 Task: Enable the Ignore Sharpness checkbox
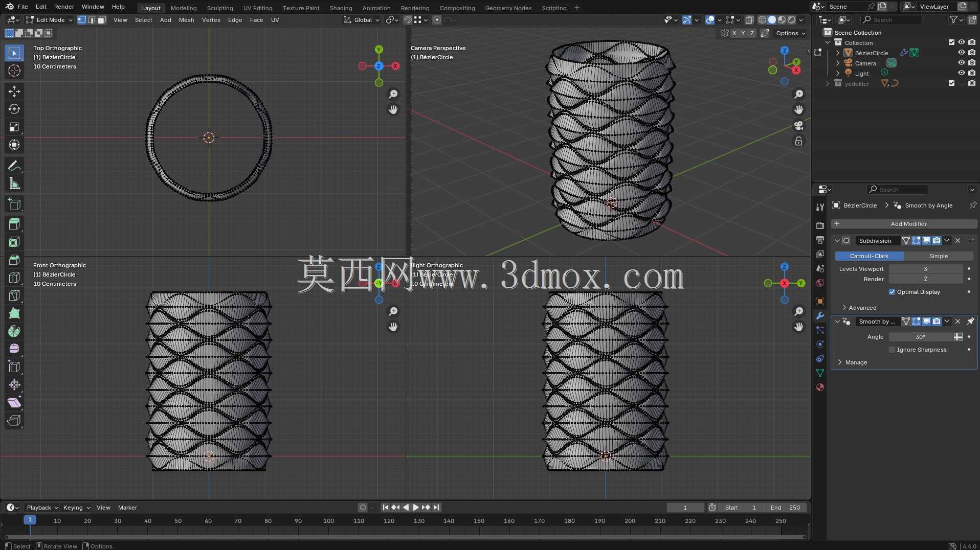coord(892,350)
